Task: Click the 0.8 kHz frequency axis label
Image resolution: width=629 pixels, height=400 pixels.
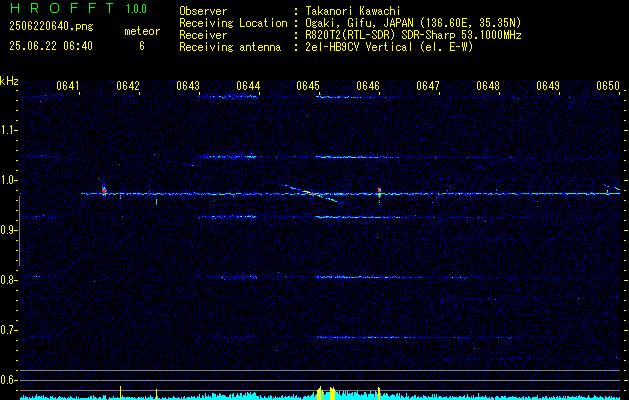Action: pos(7,280)
